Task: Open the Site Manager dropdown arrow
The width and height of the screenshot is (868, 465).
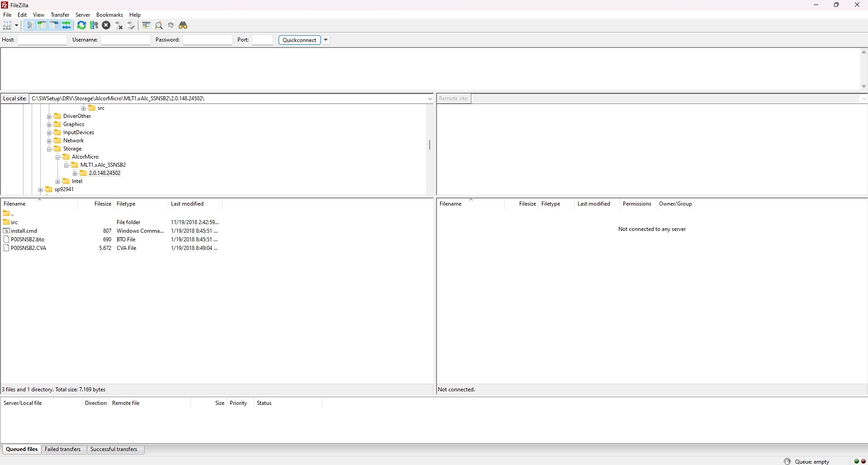Action: point(17,25)
